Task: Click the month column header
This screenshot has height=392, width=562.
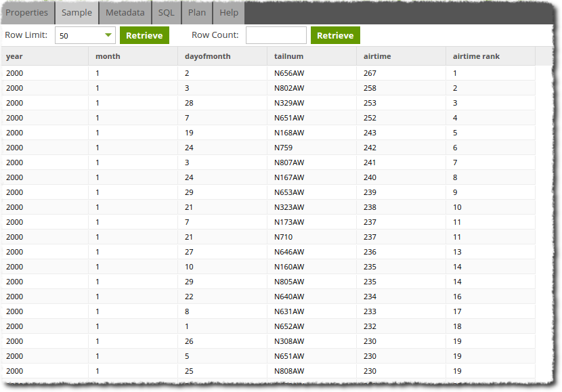Action: 133,56
